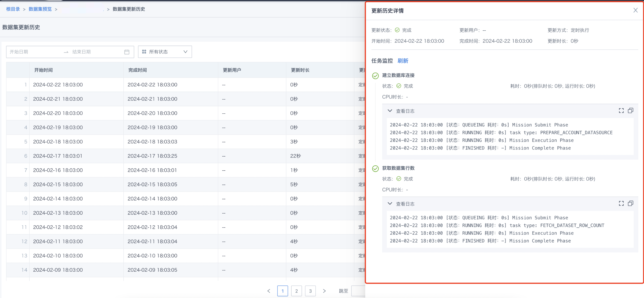This screenshot has height=298, width=644.
Task: Click the 更新方式 定时执行 value
Action: pyautogui.click(x=580, y=30)
